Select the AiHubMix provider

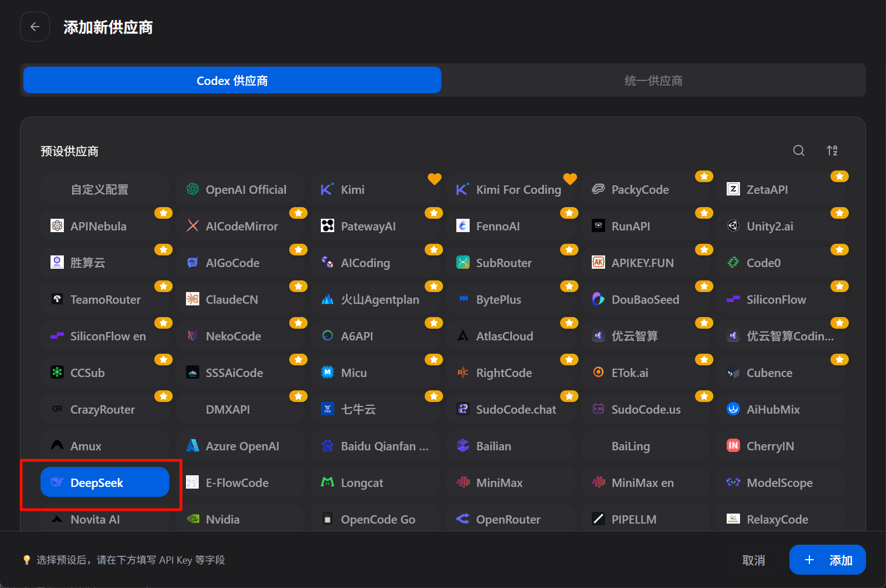pyautogui.click(x=781, y=410)
